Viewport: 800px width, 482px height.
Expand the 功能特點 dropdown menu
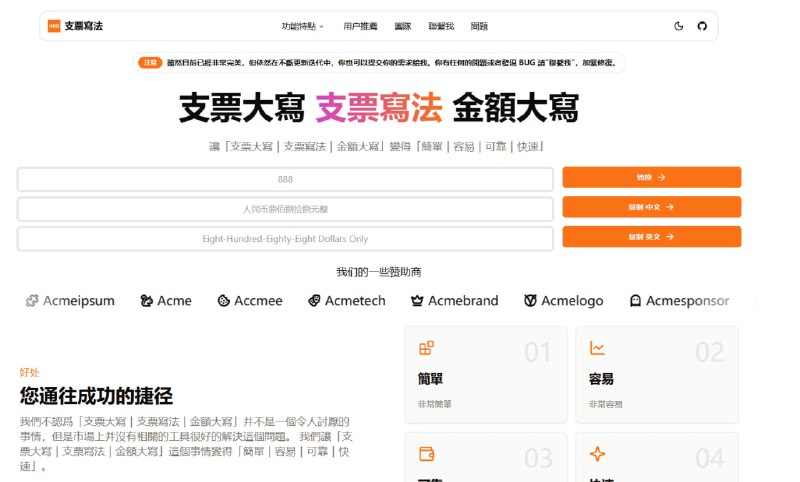click(302, 26)
